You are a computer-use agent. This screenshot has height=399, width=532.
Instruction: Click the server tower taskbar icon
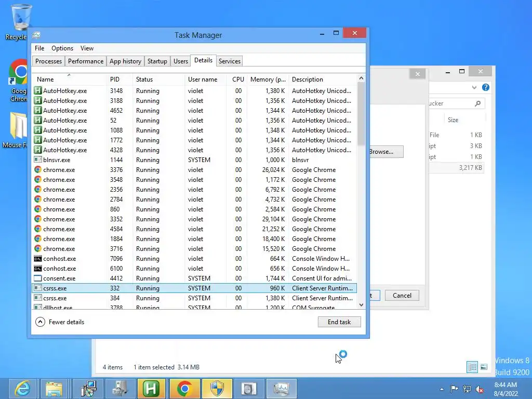(120, 389)
